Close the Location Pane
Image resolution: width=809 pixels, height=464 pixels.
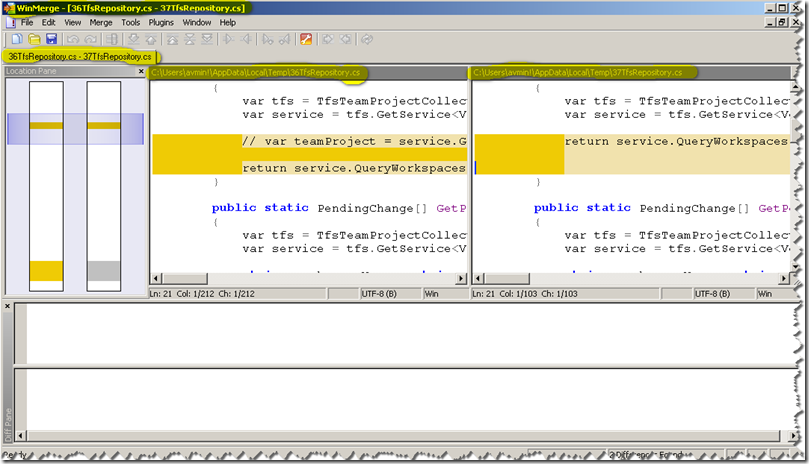[x=141, y=71]
